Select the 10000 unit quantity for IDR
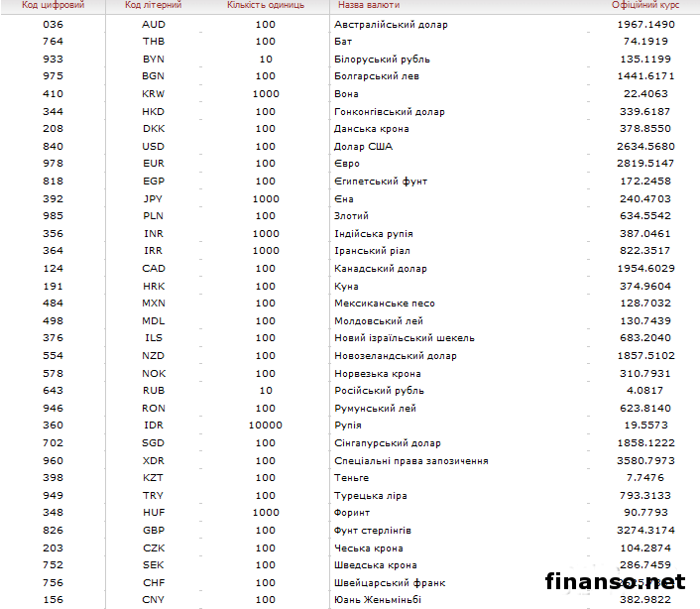700x609 pixels. tap(265, 426)
